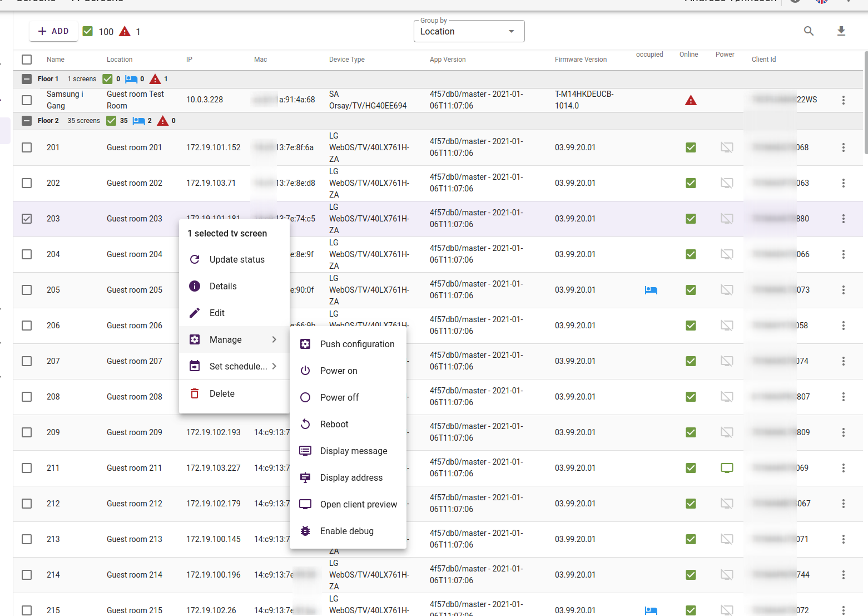Click the Edit pencil icon

pyautogui.click(x=195, y=313)
